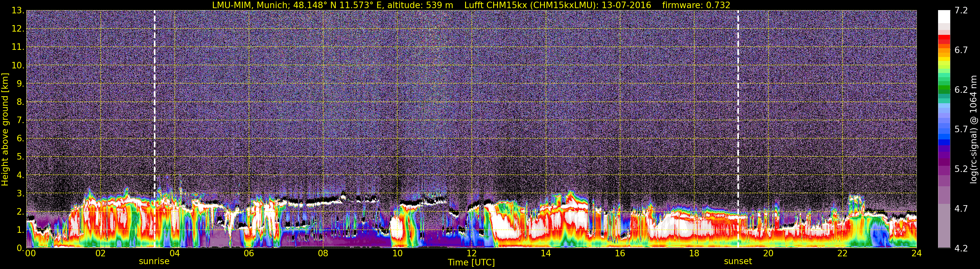Click the height axis tick label 12.
The image size is (980, 269).
pyautogui.click(x=18, y=29)
